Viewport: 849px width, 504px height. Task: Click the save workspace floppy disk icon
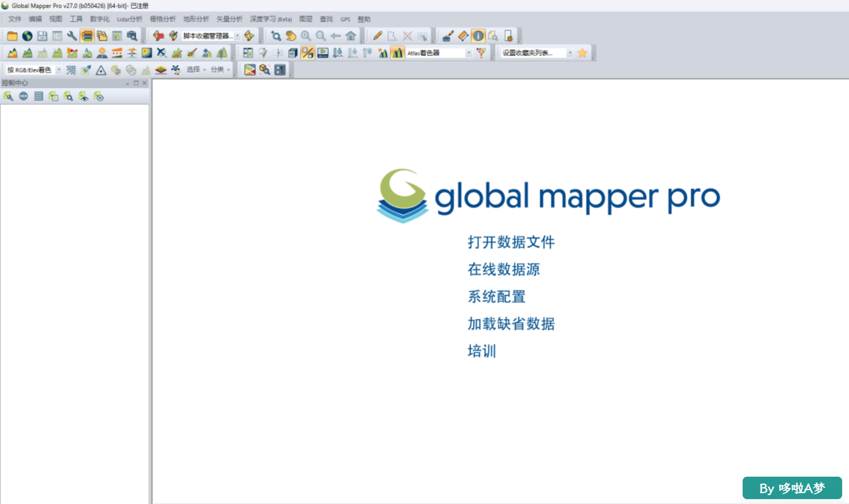pos(42,36)
